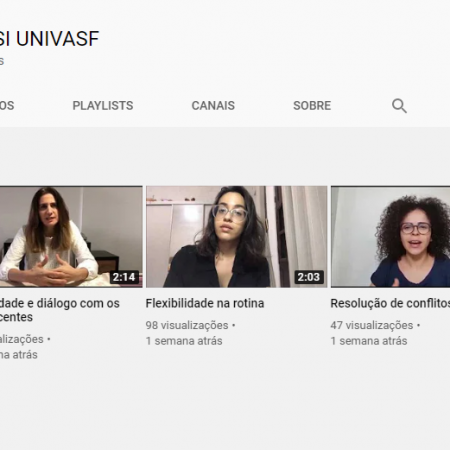The width and height of the screenshot is (450, 450).
Task: Open the Resolução de conflitos video thumbnail
Action: click(x=390, y=237)
